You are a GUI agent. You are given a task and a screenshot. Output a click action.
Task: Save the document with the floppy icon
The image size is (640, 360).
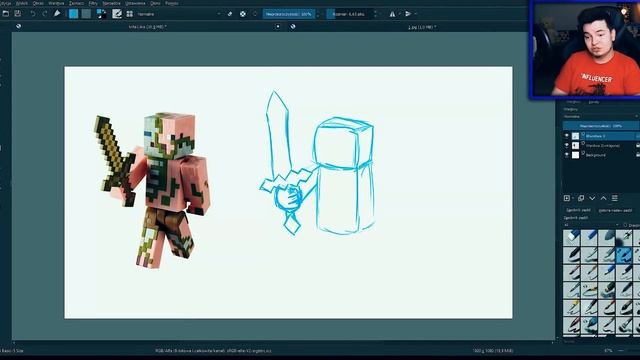[x=18, y=14]
